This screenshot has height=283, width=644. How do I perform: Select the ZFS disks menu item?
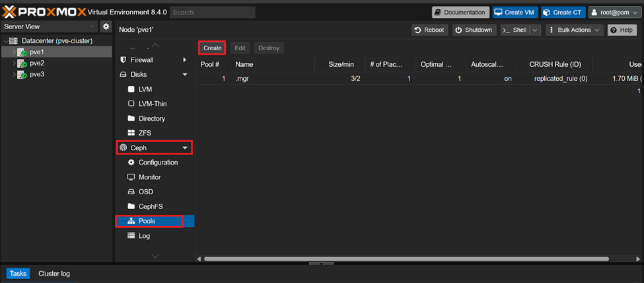145,134
